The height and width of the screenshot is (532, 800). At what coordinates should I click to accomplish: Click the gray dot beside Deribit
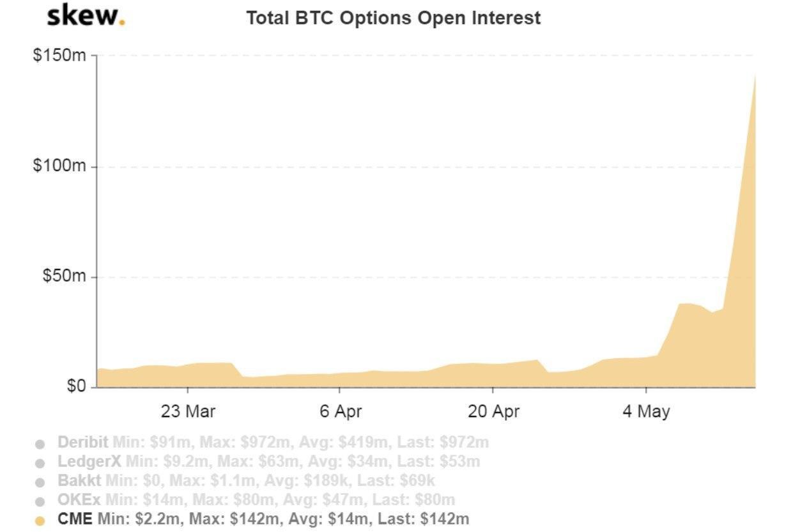coord(40,444)
